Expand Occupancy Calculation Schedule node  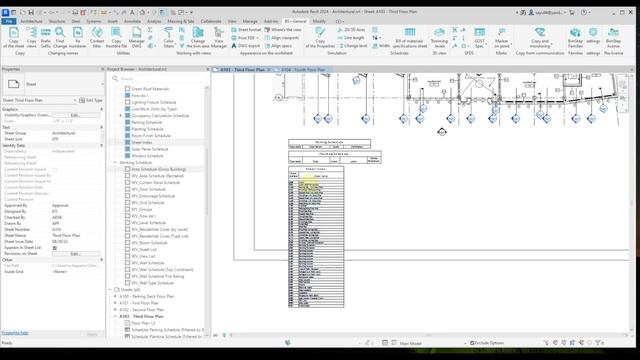[120, 116]
